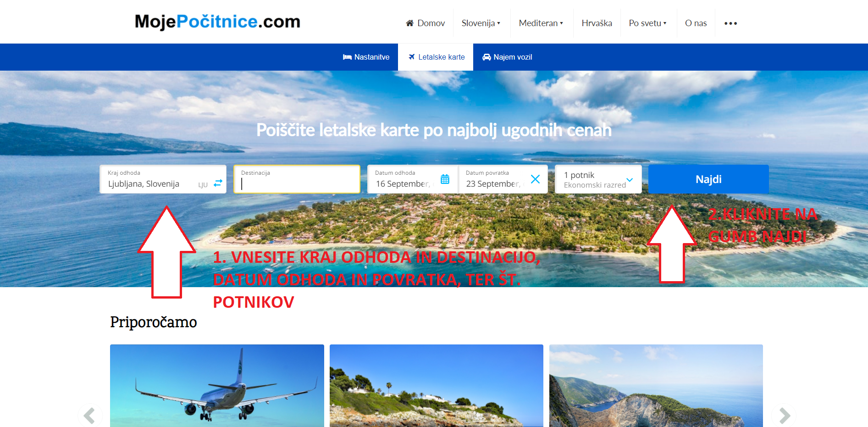This screenshot has width=868, height=427.
Task: Expand the Slovenija dropdown menu
Action: pyautogui.click(x=481, y=23)
